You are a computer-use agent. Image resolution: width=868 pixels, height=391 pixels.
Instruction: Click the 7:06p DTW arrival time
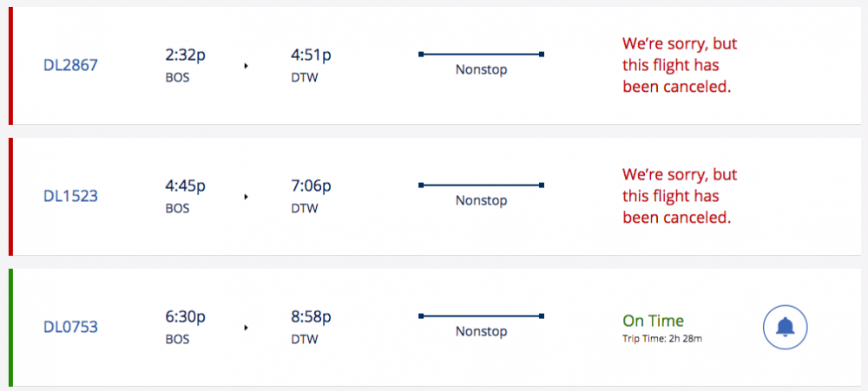click(311, 196)
